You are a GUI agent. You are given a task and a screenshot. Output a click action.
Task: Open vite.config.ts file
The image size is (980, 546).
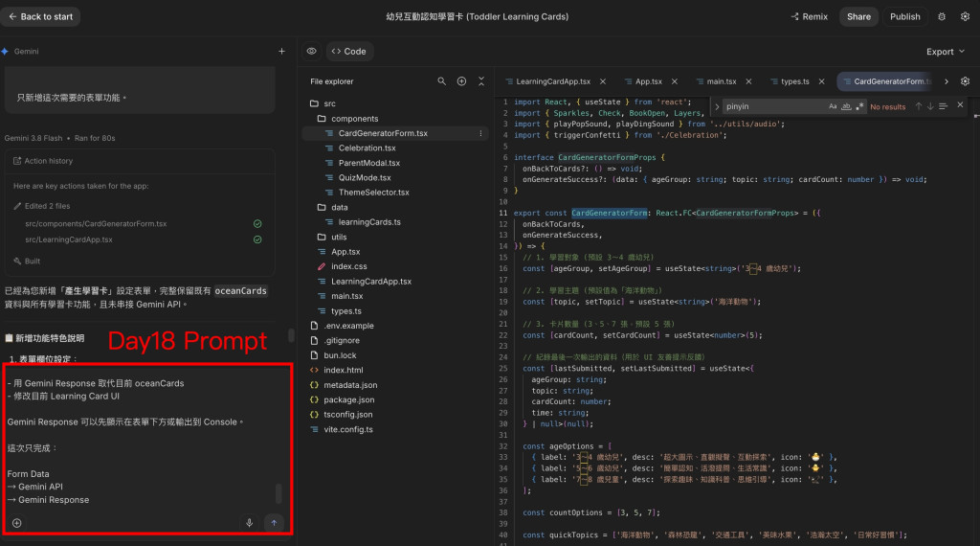(x=348, y=430)
